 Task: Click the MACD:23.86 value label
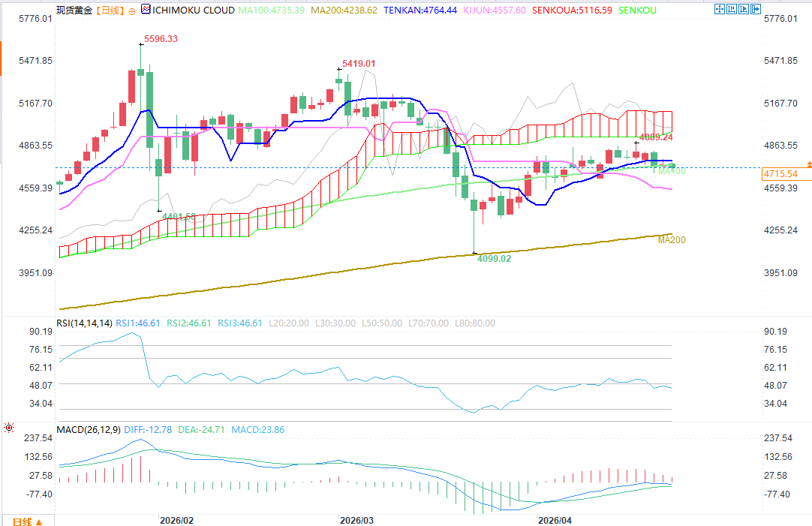[258, 430]
